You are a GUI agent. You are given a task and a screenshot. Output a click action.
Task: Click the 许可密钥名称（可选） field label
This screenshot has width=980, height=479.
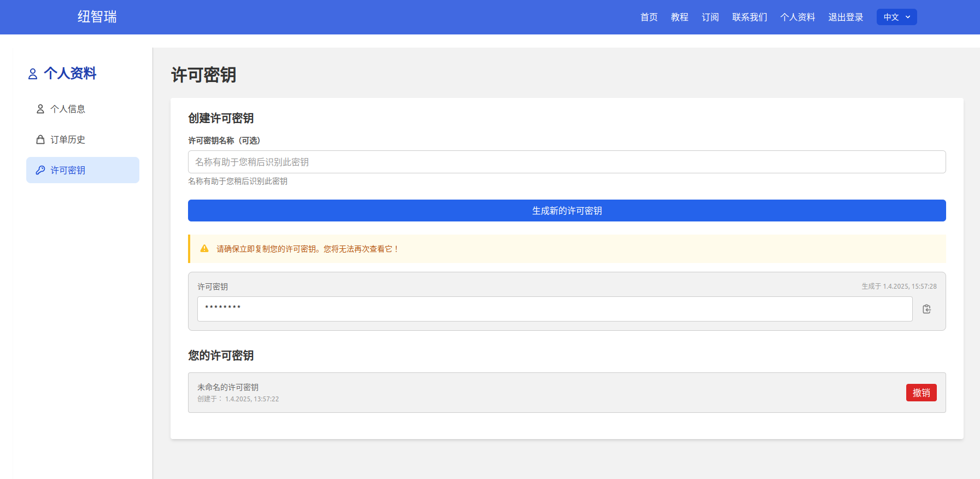[224, 141]
